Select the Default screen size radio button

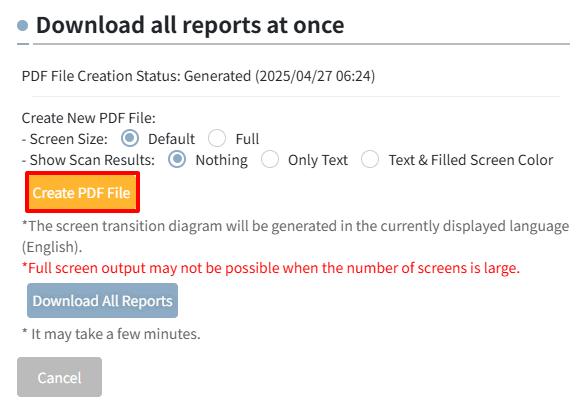tap(130, 138)
